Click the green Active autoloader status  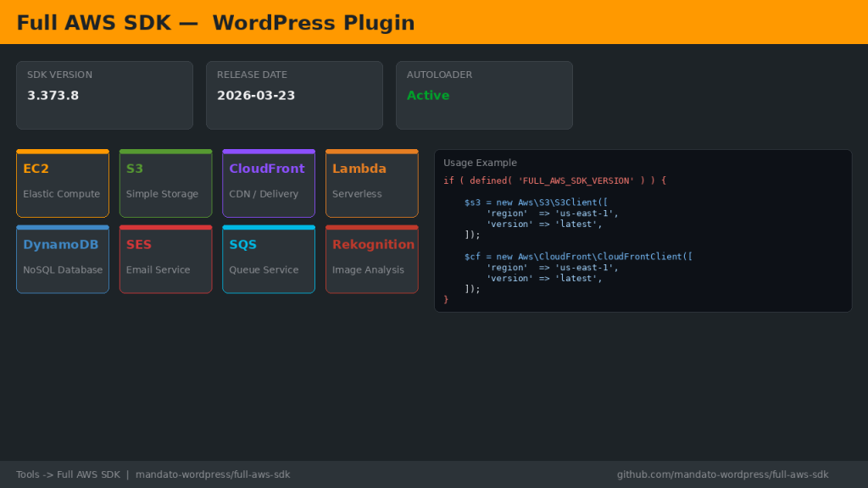pos(428,96)
